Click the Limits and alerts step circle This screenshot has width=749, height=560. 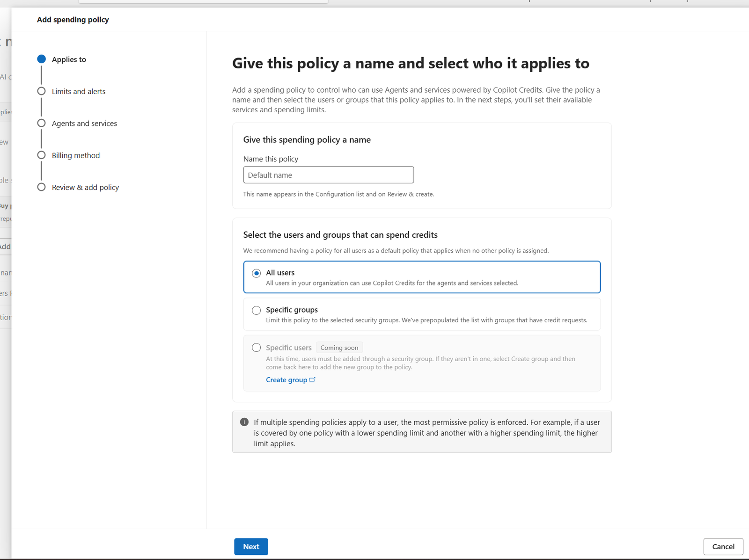coord(42,91)
